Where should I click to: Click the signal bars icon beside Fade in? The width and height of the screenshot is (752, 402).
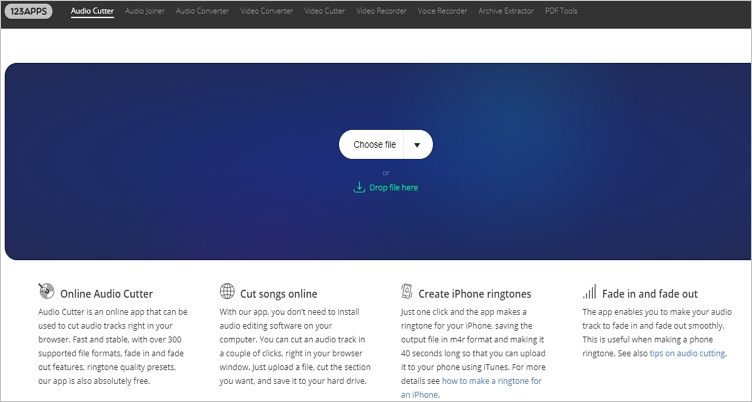[589, 292]
